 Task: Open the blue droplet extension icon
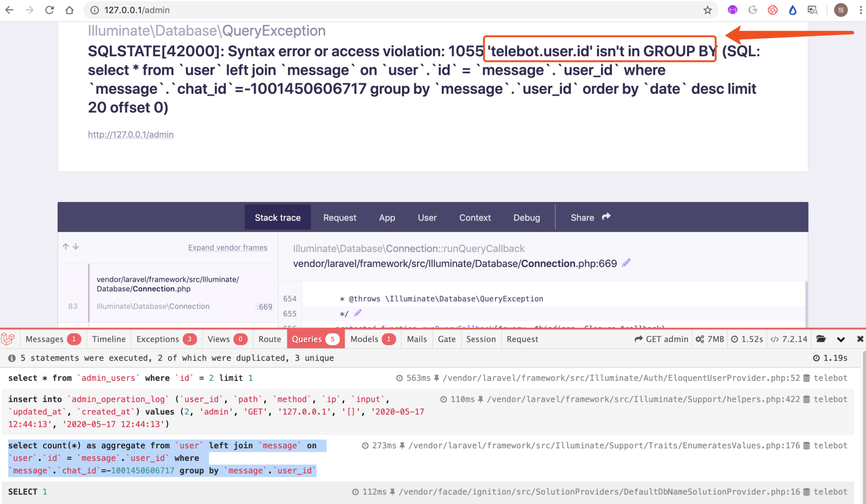pyautogui.click(x=793, y=10)
